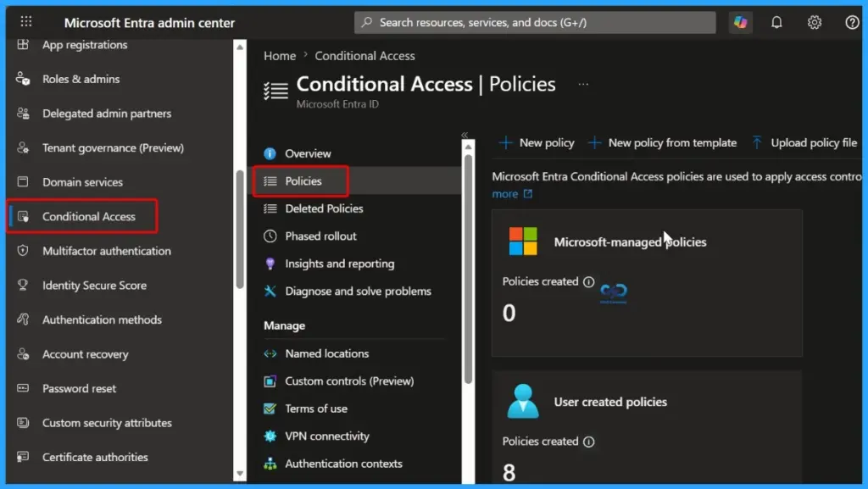This screenshot has height=489, width=868.
Task: Open the Copilot icon in the header
Action: tap(740, 22)
